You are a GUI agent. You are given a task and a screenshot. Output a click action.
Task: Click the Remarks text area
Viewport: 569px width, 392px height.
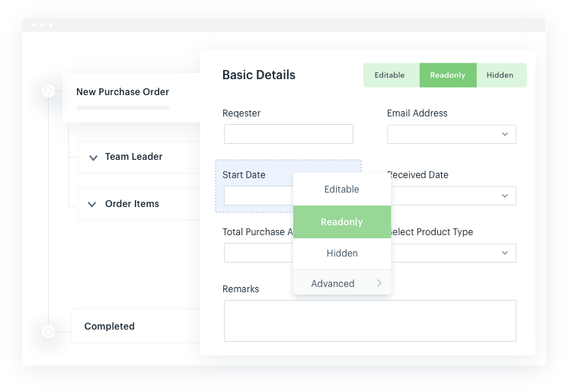pos(370,321)
